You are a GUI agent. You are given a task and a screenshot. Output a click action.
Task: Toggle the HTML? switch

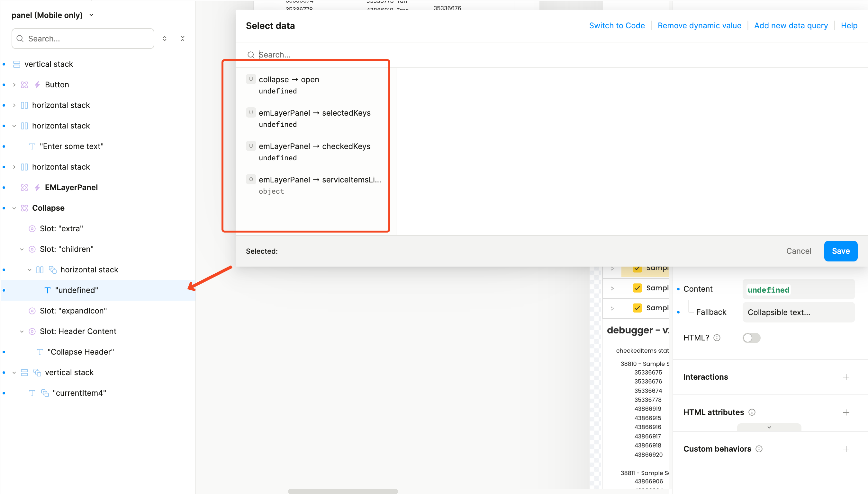coord(751,338)
